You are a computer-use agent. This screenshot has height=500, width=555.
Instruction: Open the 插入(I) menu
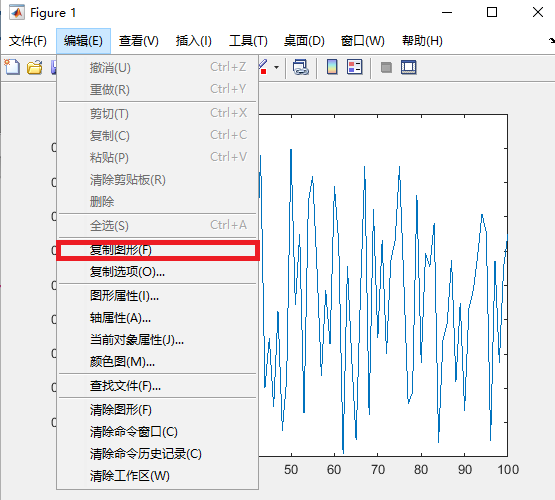(194, 41)
